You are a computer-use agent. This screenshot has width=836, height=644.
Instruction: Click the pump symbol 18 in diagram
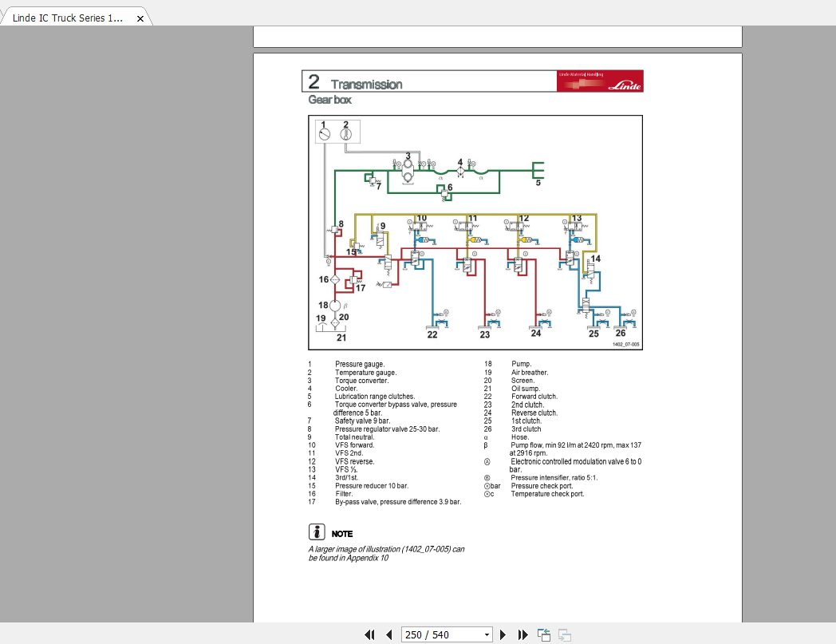[335, 306]
